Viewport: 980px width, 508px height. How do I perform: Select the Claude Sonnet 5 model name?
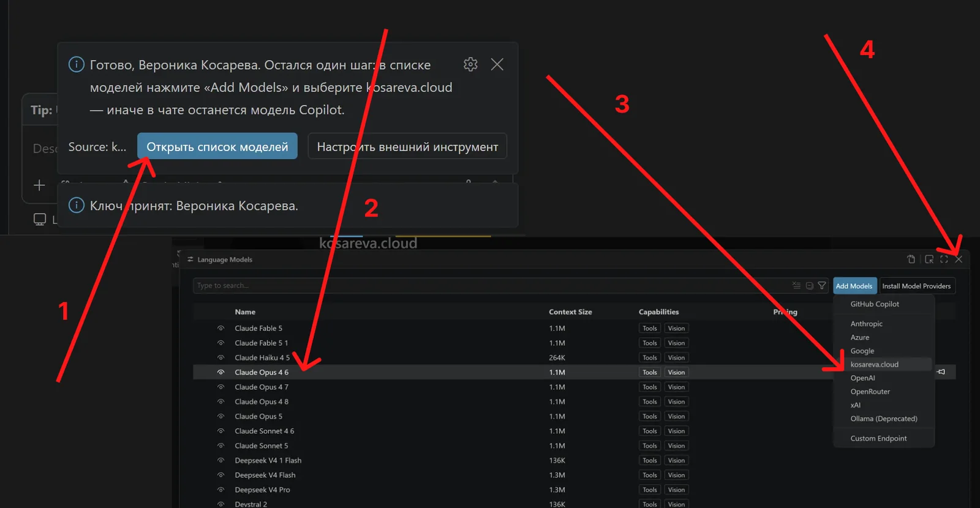point(262,446)
